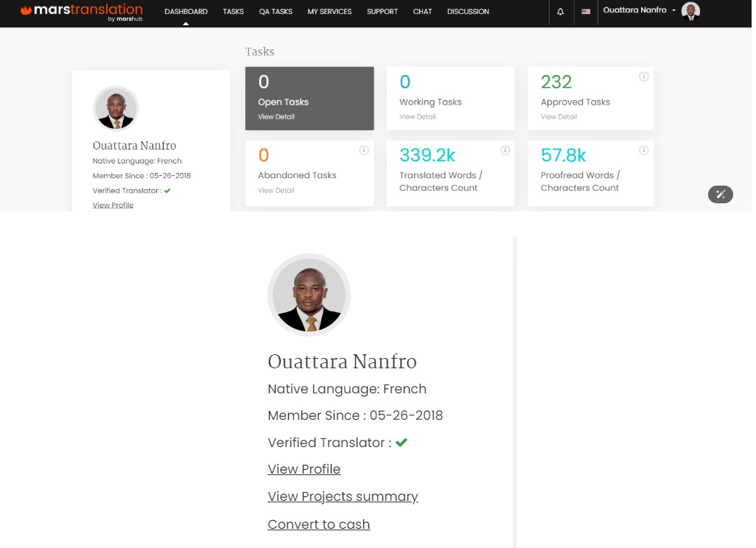
Task: Click small Native Language: French in card
Action: (137, 161)
